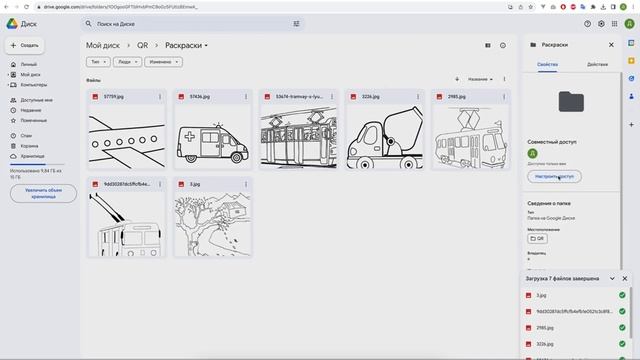Select the ambulance coloring thumbnail 57436.jpg
This screenshot has height=360, width=640.
click(213, 136)
